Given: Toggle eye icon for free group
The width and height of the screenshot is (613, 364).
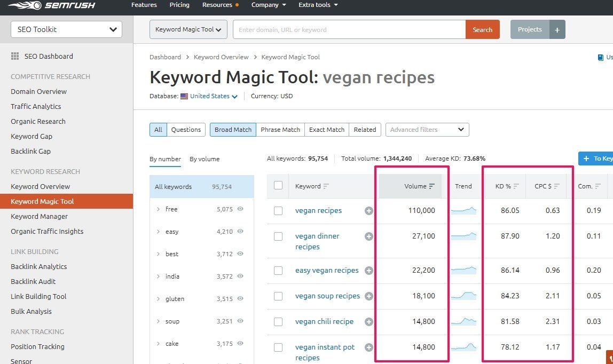Looking at the screenshot, I should (x=240, y=209).
